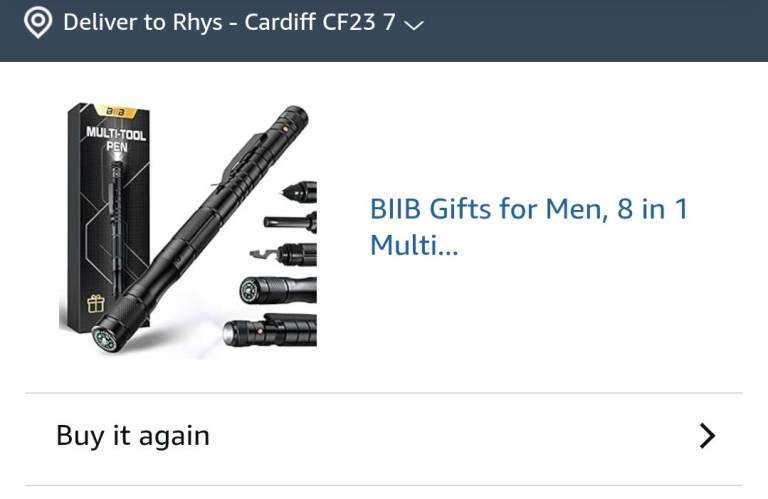The image size is (768, 499).
Task: Click the gold gift icon on the box
Action: [x=96, y=304]
